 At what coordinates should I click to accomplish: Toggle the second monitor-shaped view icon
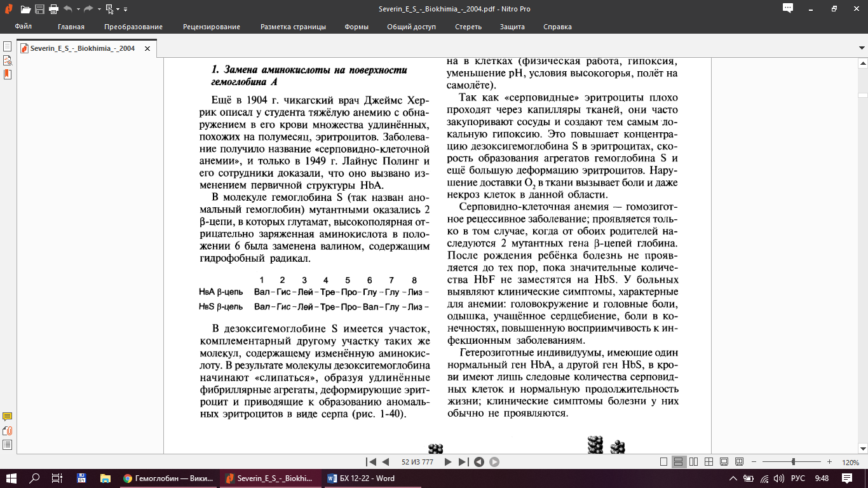[739, 462]
